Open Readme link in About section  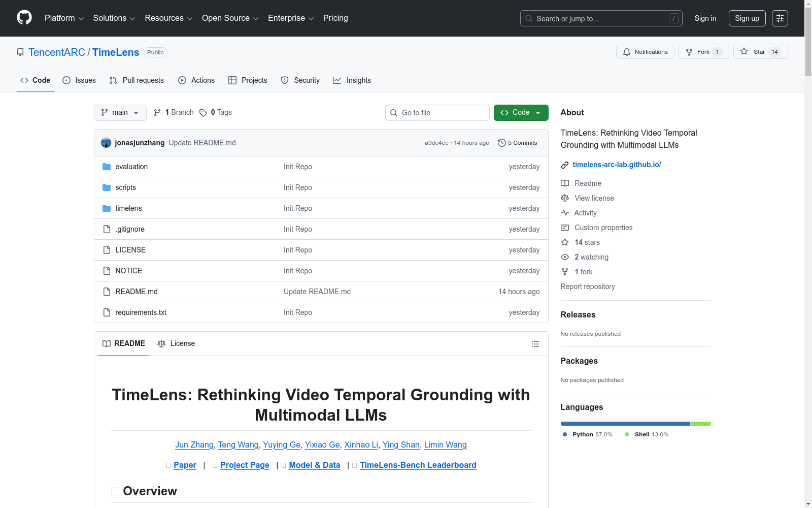[x=581, y=183]
